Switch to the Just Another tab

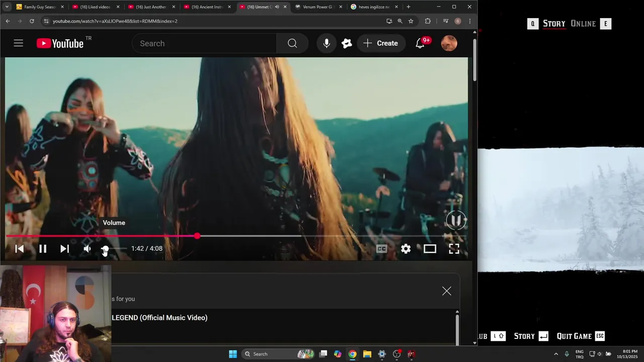coord(151,7)
